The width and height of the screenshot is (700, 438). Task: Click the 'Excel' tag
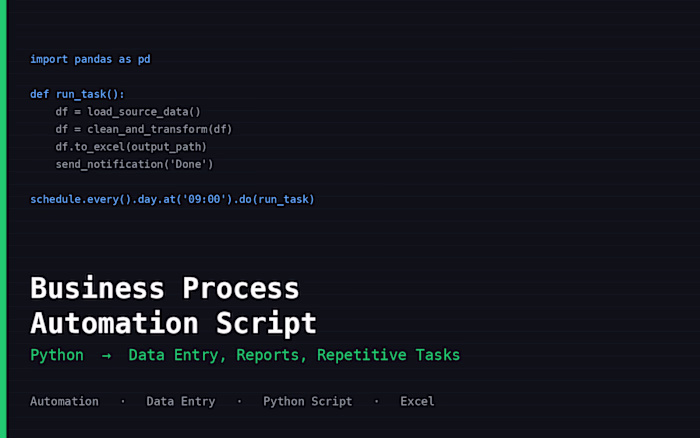click(417, 401)
